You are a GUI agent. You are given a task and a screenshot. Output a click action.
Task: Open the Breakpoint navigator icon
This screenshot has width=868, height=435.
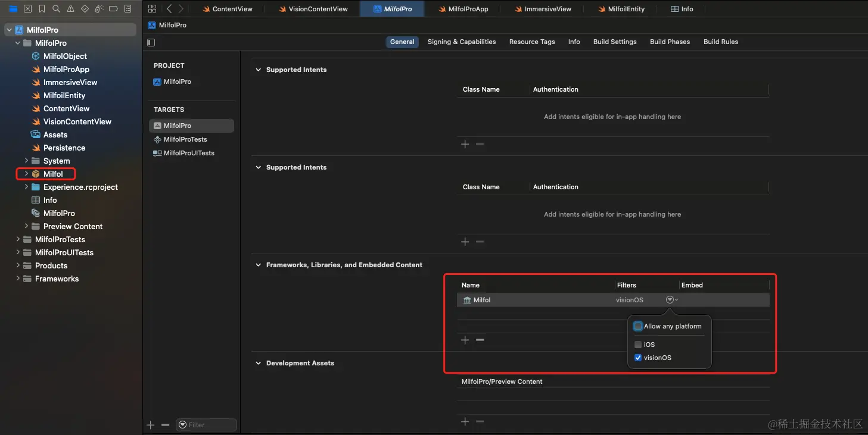[x=113, y=9]
